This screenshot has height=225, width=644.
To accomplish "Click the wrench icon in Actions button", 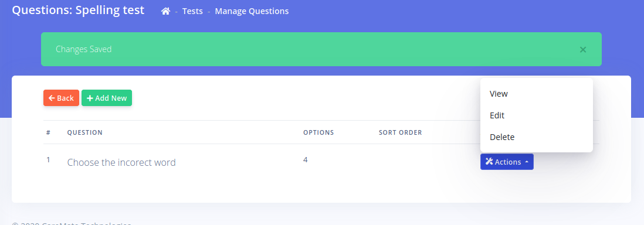I will tap(489, 162).
